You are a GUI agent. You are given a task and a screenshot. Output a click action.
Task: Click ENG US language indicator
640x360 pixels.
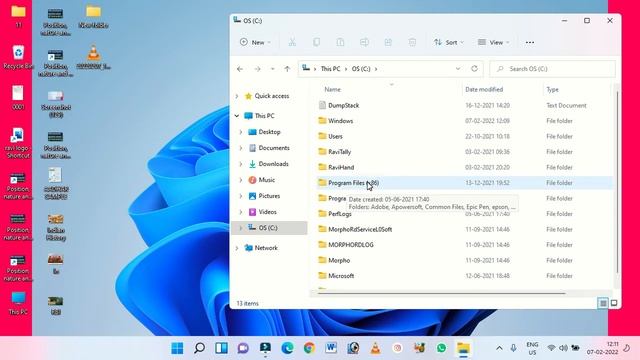click(532, 348)
